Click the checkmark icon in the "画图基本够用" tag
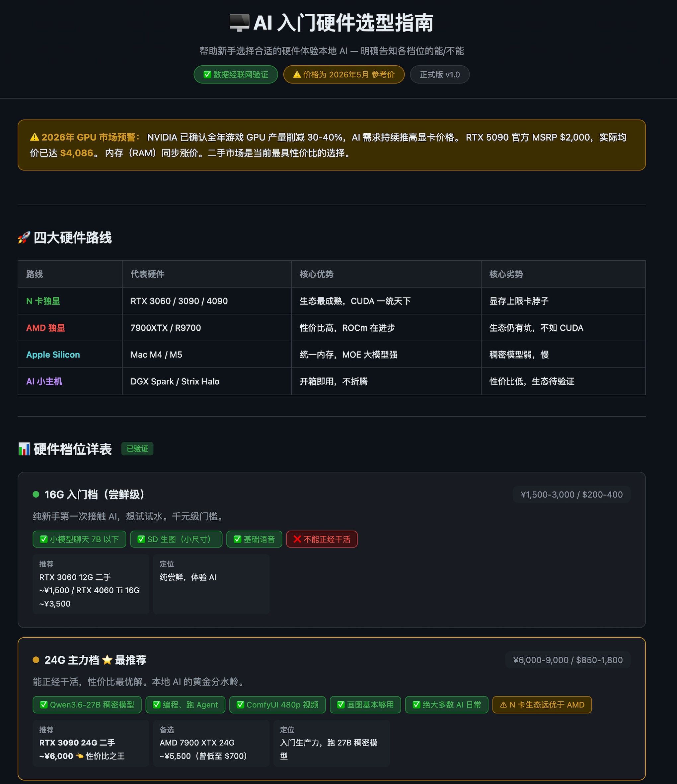The height and width of the screenshot is (784, 677). (341, 704)
